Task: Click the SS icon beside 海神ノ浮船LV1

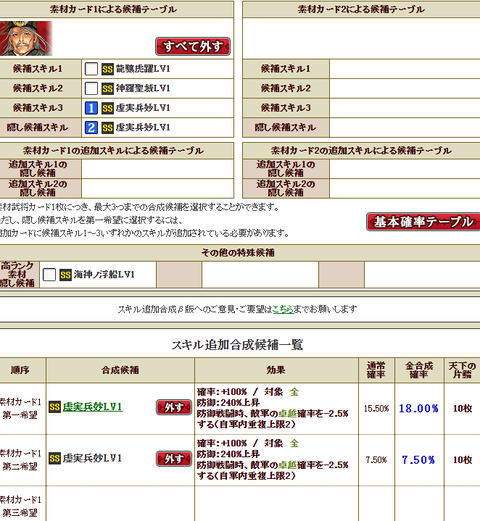Action: (x=65, y=275)
